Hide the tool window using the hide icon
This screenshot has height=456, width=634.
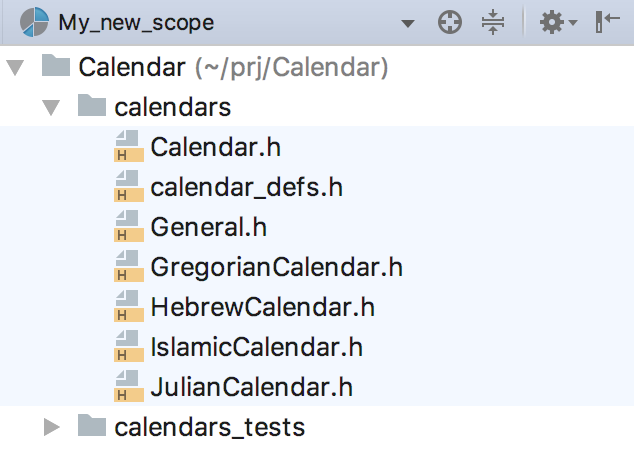point(607,22)
